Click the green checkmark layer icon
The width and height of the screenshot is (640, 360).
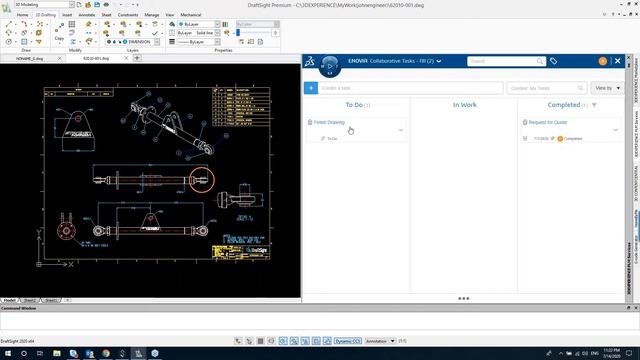click(154, 33)
